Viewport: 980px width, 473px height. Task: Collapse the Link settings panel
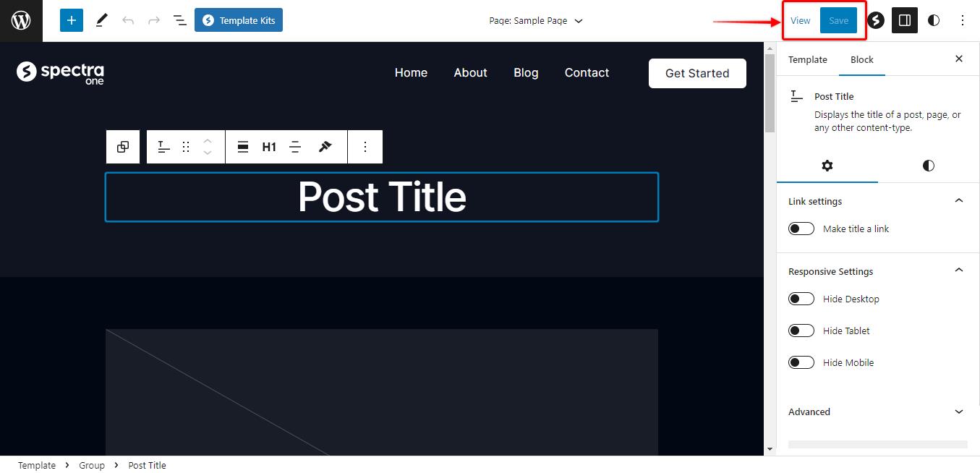coord(959,201)
